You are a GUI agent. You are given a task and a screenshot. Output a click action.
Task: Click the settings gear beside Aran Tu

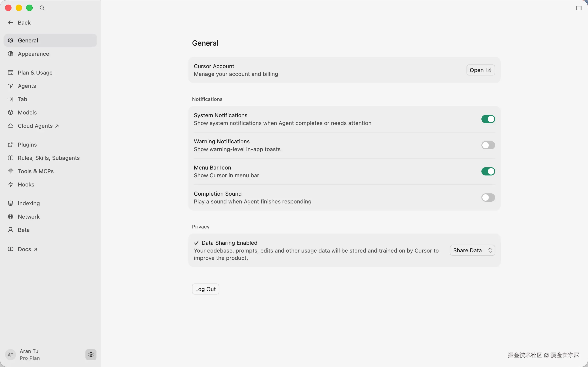click(x=91, y=354)
